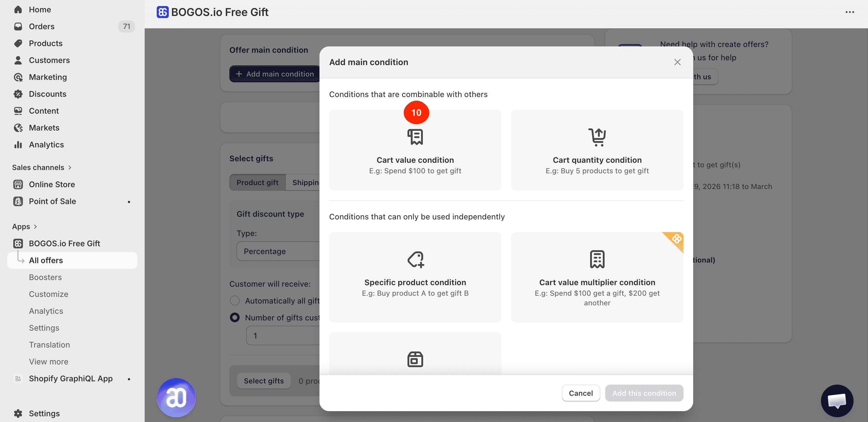Click 'Need help with create offers?' text
This screenshot has width=868, height=422.
[714, 44]
